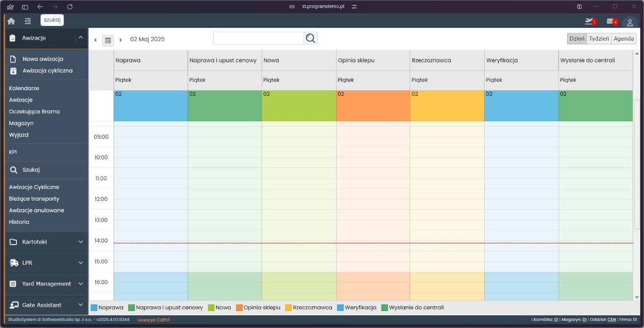The height and width of the screenshot is (328, 644).
Task: Expand the LPR section chevron
Action: point(81,263)
